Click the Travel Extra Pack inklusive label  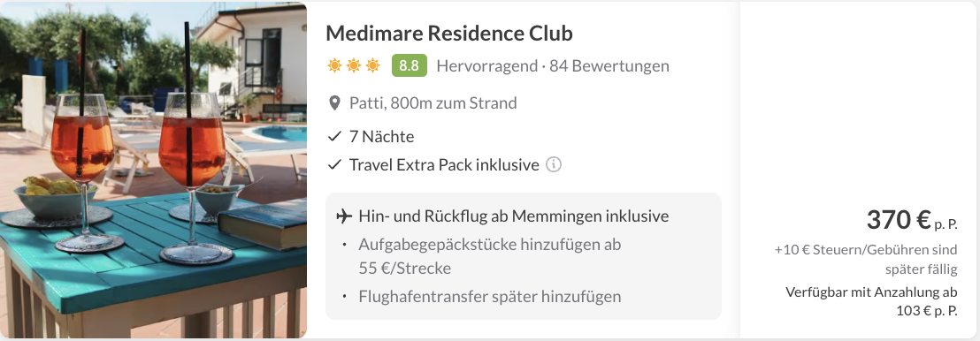tap(444, 165)
